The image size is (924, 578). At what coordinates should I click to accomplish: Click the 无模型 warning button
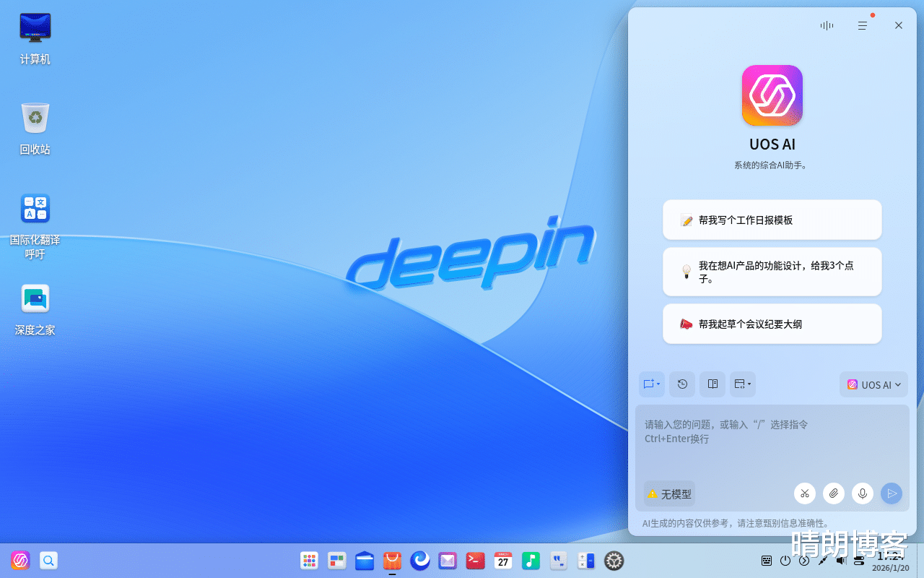point(669,494)
